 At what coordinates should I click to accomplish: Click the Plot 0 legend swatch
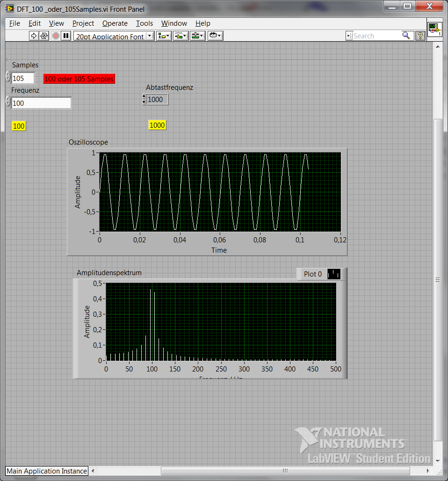(334, 274)
